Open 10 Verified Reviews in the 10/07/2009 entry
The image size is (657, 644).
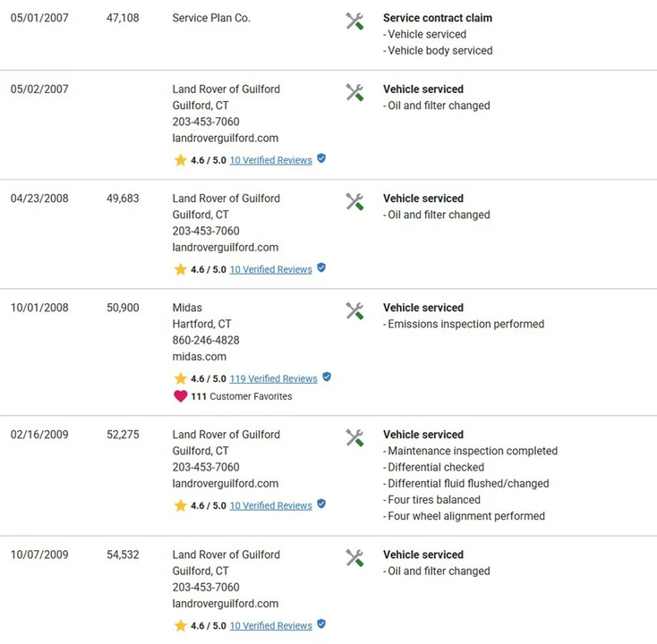(x=271, y=625)
